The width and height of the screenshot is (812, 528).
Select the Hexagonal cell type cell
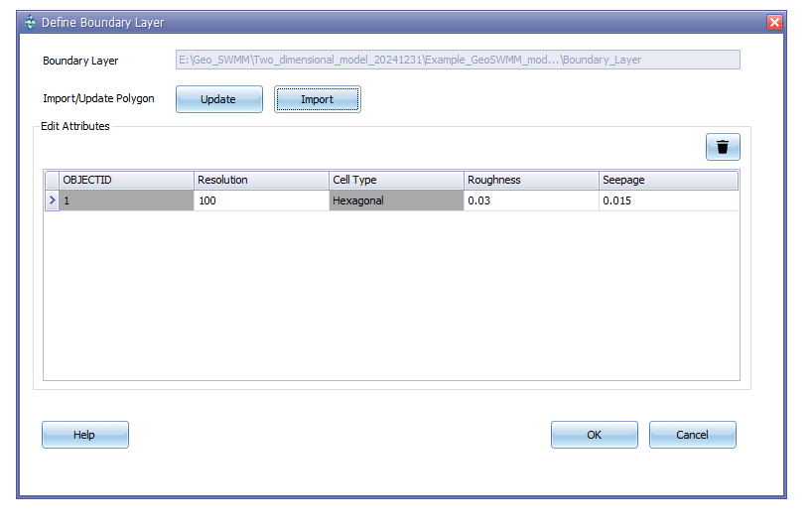click(397, 200)
